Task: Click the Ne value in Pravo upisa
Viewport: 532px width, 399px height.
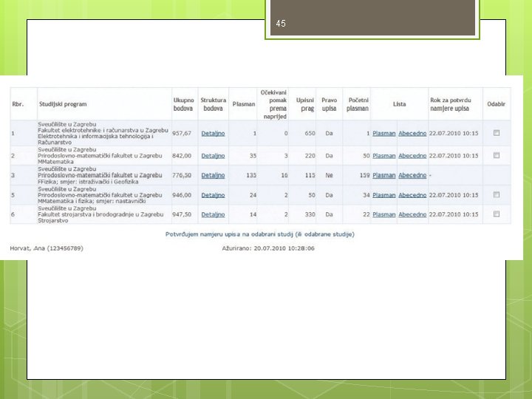Action: [x=329, y=175]
